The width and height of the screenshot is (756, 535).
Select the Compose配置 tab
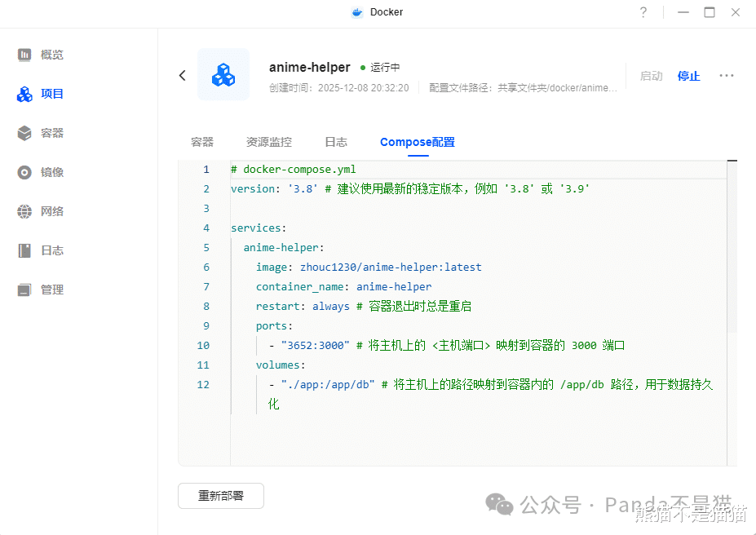(418, 142)
